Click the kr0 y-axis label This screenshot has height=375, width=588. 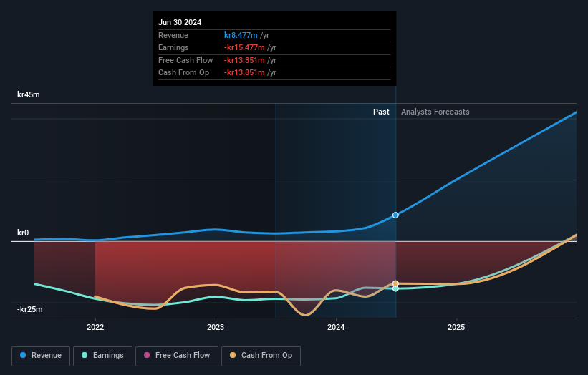pos(23,233)
